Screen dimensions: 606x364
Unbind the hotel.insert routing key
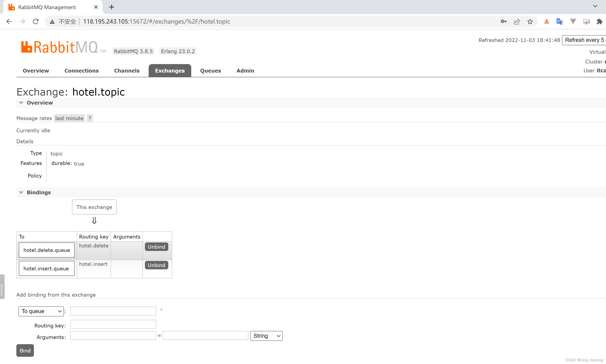(157, 265)
